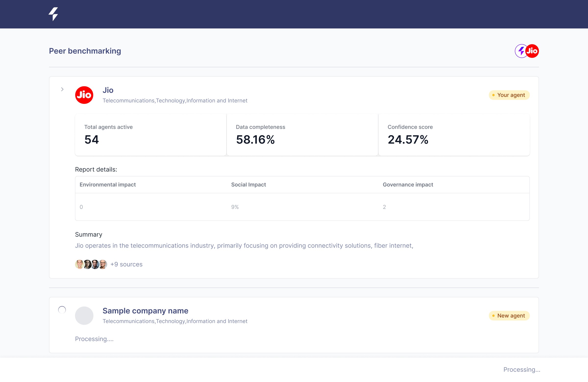Image resolution: width=588 pixels, height=382 pixels.
Task: Expand the Jio card chevron
Action: pos(62,89)
